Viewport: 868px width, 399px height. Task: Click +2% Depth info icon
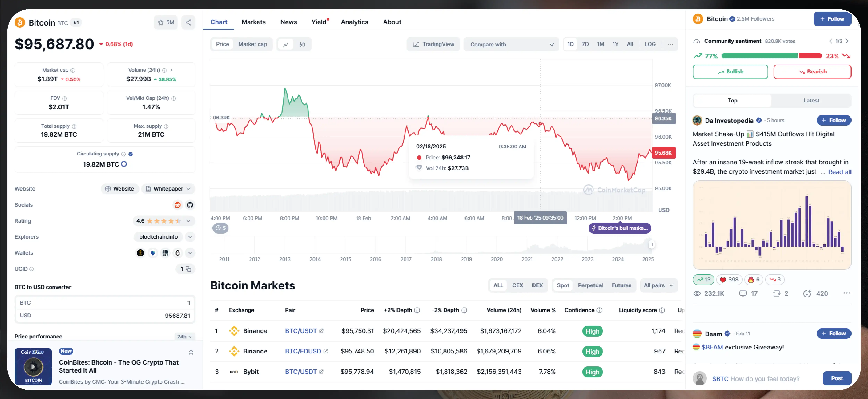click(x=417, y=310)
